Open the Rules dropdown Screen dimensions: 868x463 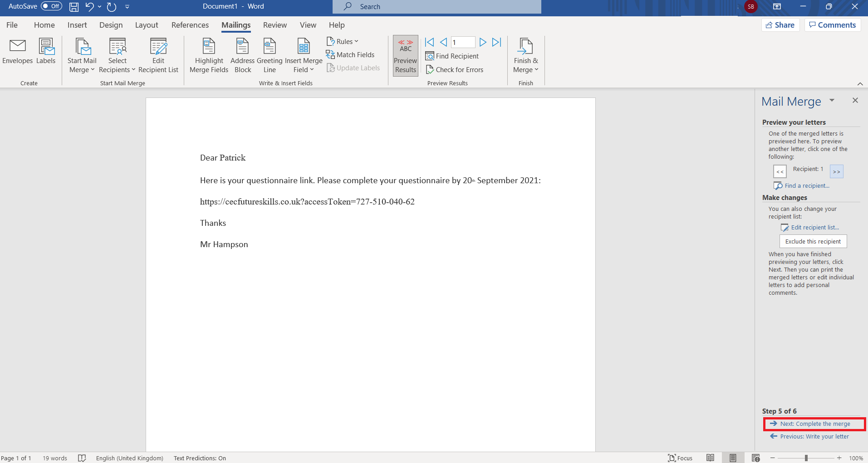(343, 41)
